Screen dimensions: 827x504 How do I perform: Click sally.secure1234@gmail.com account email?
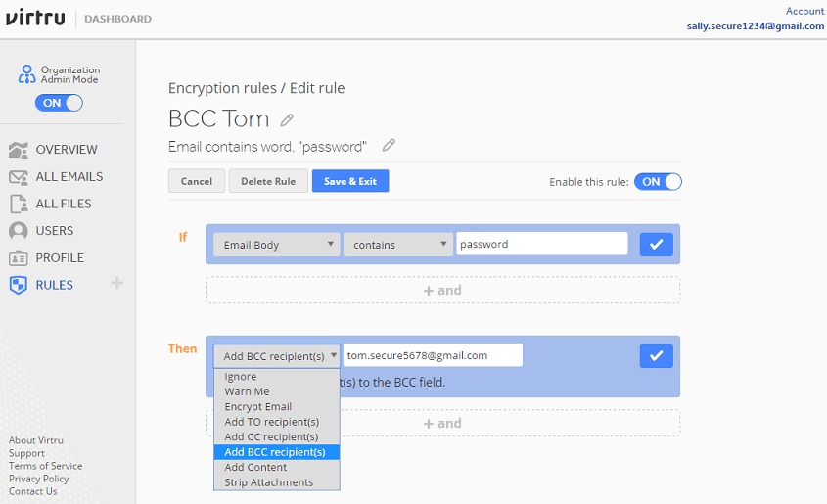click(x=756, y=25)
